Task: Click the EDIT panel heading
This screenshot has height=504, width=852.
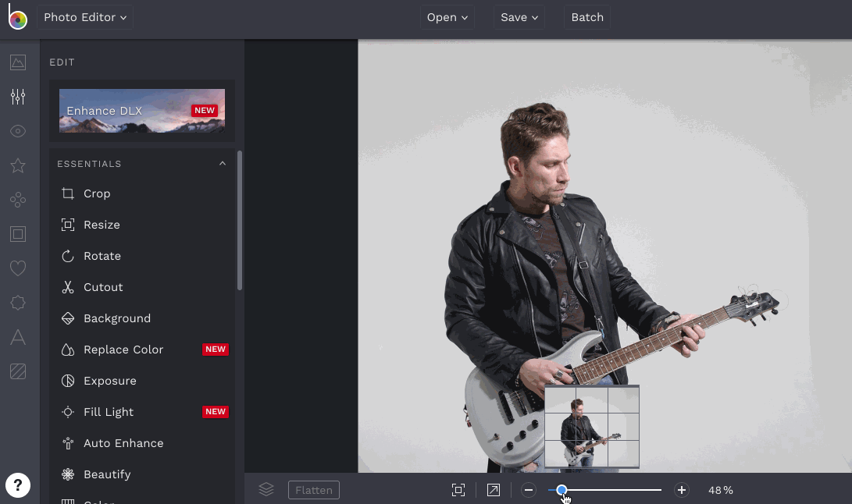Action: point(62,62)
